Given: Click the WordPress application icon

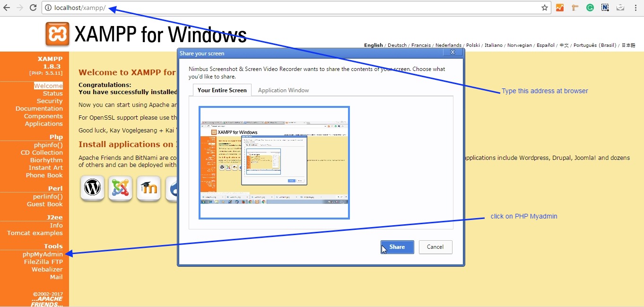Looking at the screenshot, I should 92,188.
